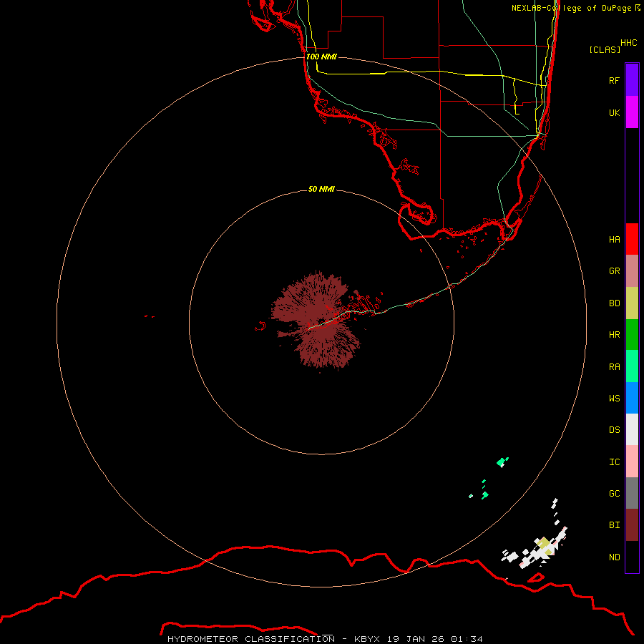Select the GC gray legend swatch

pos(632,493)
